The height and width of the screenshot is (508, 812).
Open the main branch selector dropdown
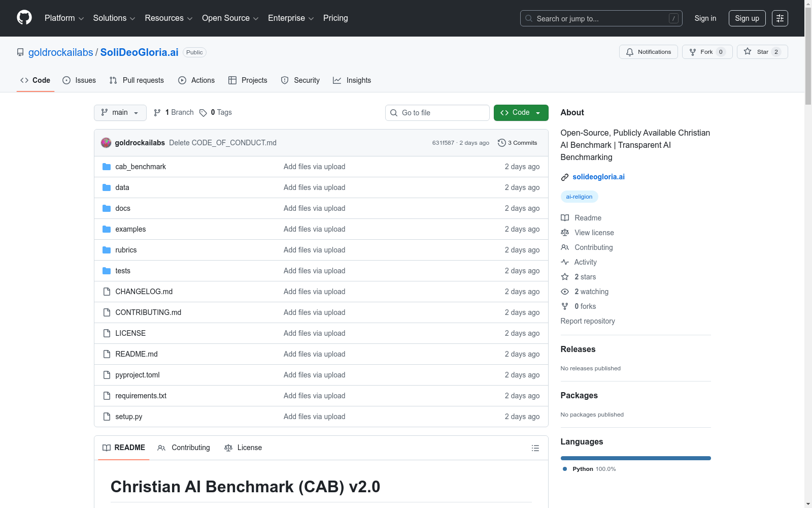coord(120,113)
